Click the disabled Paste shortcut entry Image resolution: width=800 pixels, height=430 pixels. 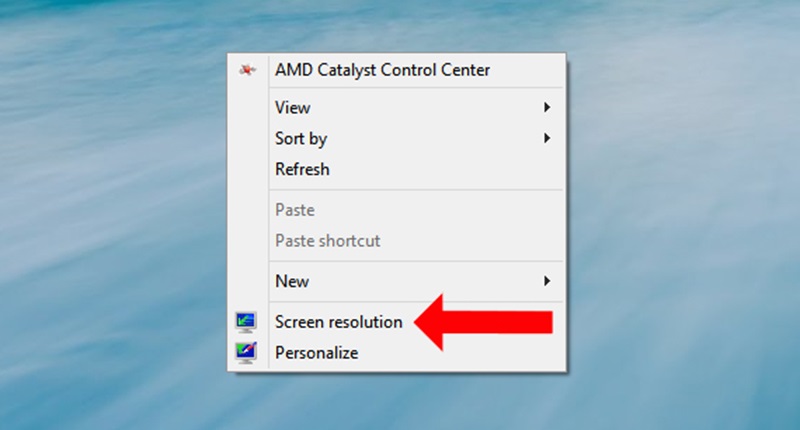[328, 241]
